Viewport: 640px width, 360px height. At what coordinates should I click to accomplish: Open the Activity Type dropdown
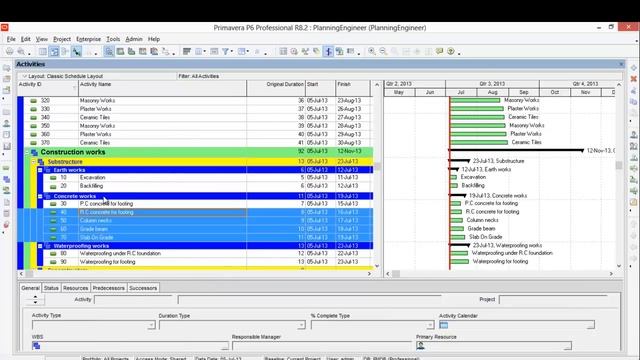pos(151,325)
